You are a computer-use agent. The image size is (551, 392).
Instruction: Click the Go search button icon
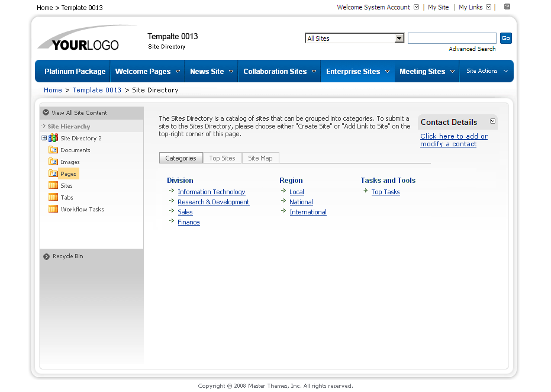tap(505, 38)
